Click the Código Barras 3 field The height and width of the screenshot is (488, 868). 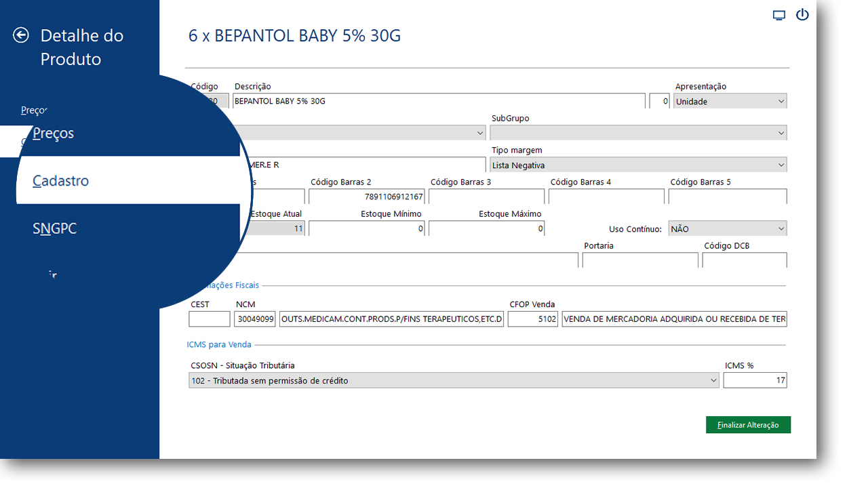[x=486, y=197]
